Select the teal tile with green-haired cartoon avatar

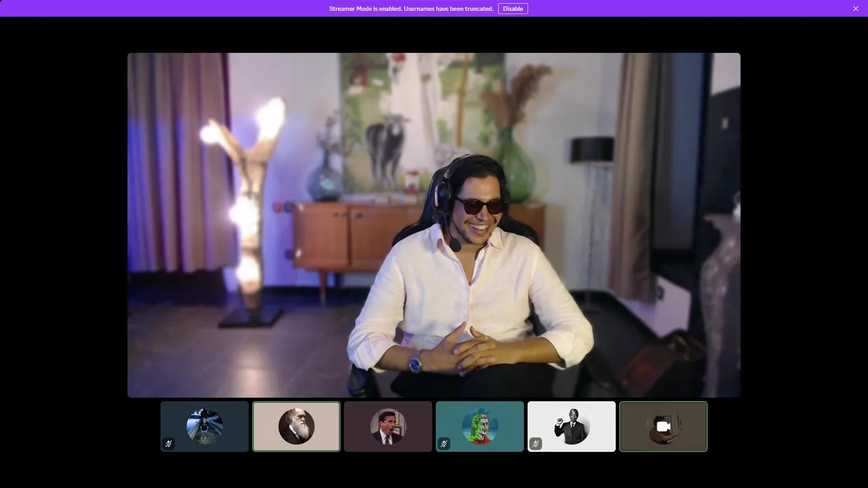coord(480,426)
